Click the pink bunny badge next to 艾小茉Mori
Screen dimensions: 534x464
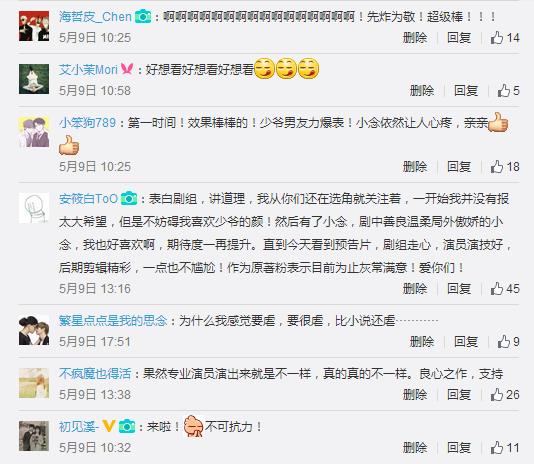click(127, 69)
